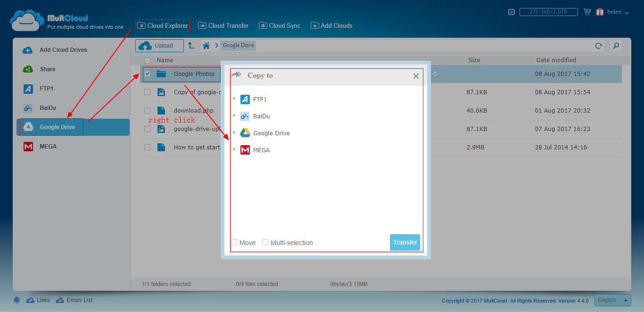Image resolution: width=644 pixels, height=312 pixels.
Task: Check the How to get start checkbox
Action: pos(148,148)
